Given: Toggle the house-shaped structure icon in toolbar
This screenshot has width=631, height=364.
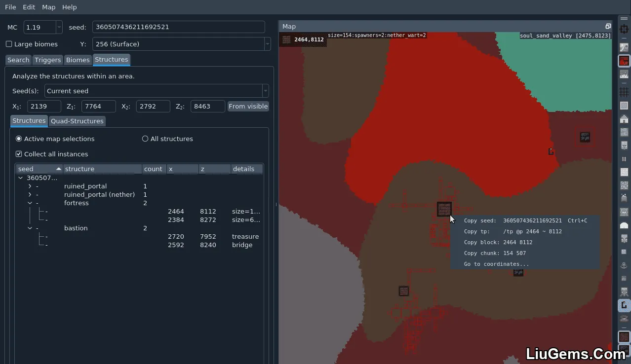Looking at the screenshot, I should point(624,119).
